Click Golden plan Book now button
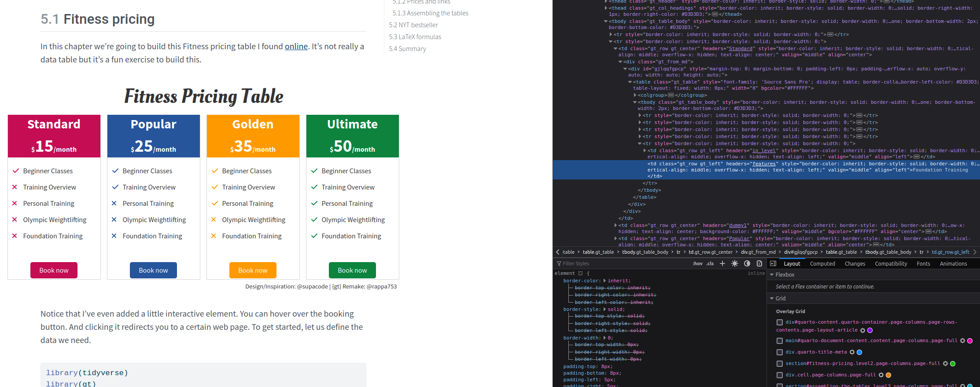 coord(253,270)
